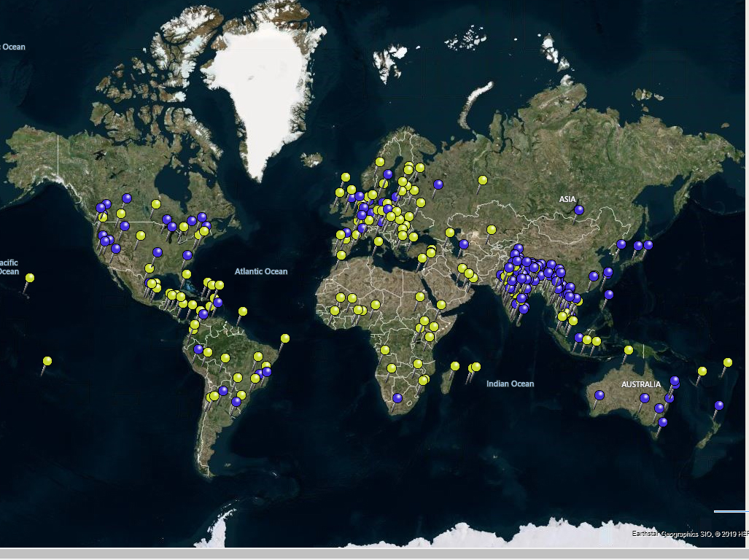This screenshot has width=749, height=560.
Task: Click the yellow pin in Hawaii
Action: coord(30,278)
